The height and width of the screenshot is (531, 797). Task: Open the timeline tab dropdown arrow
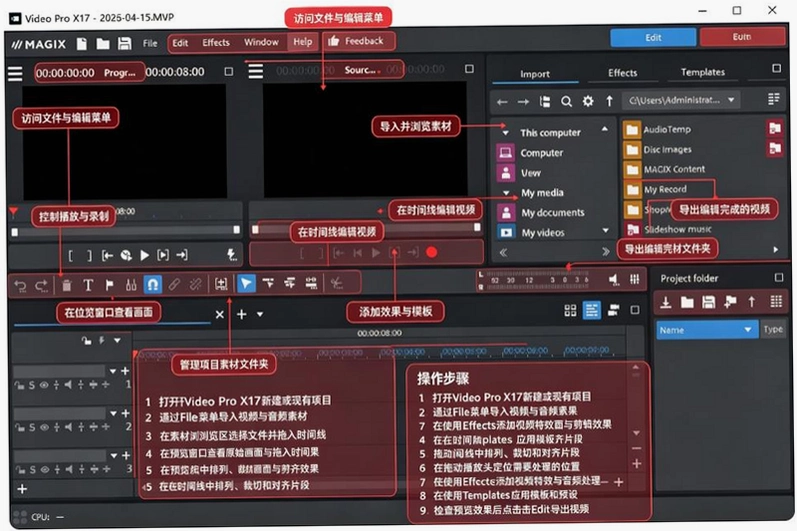point(260,315)
